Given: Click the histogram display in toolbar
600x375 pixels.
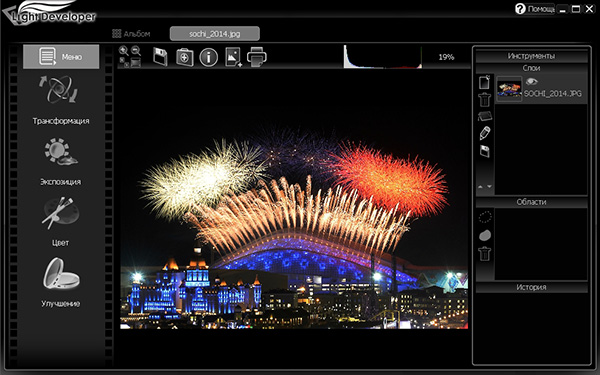Looking at the screenshot, I should [x=383, y=57].
